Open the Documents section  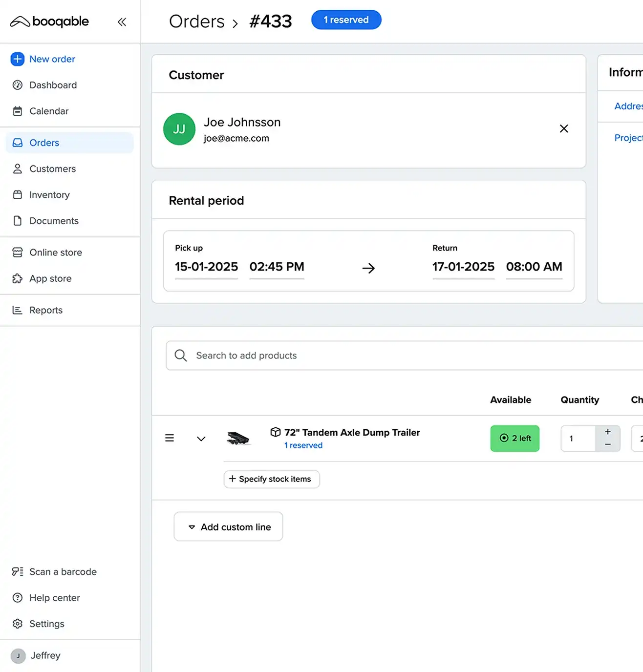point(54,221)
